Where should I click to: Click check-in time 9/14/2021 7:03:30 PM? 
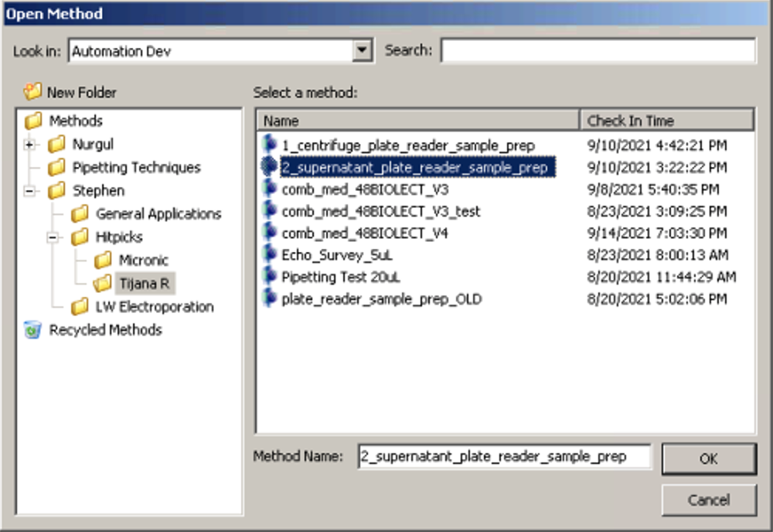coord(657,233)
